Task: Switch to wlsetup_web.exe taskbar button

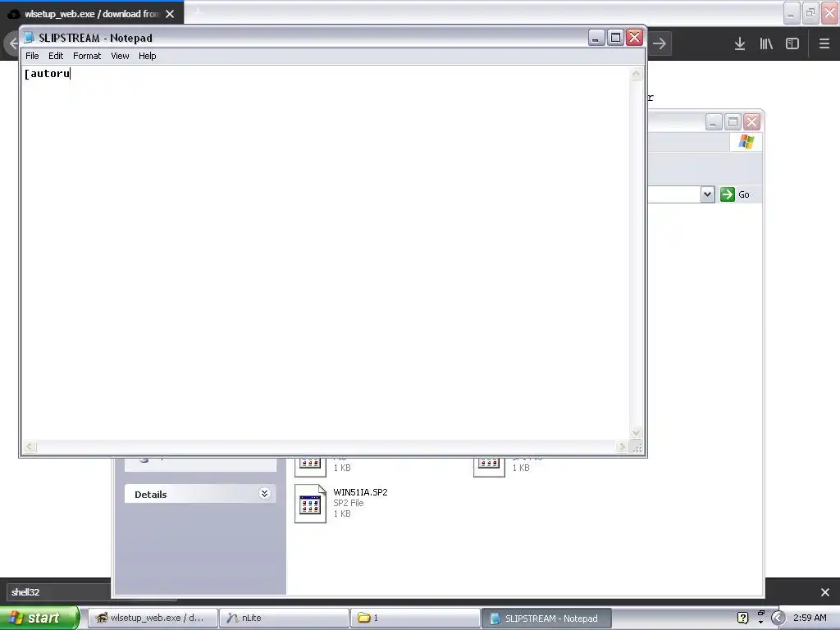Action: coord(153,618)
